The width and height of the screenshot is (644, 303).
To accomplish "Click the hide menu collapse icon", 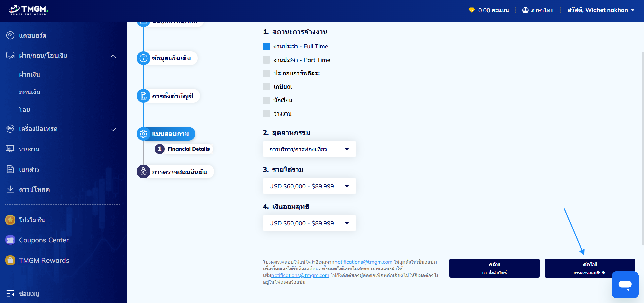I will [x=10, y=294].
